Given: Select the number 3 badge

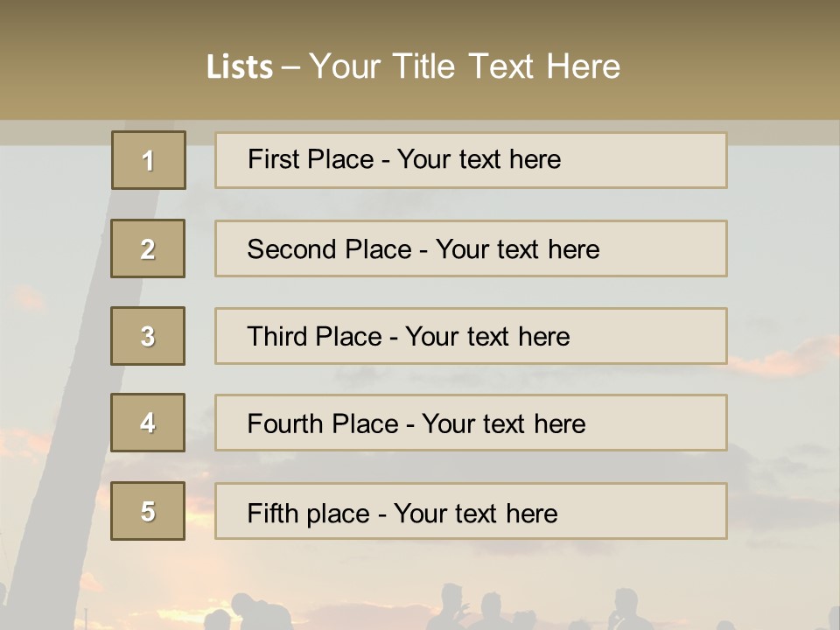Looking at the screenshot, I should point(148,336).
